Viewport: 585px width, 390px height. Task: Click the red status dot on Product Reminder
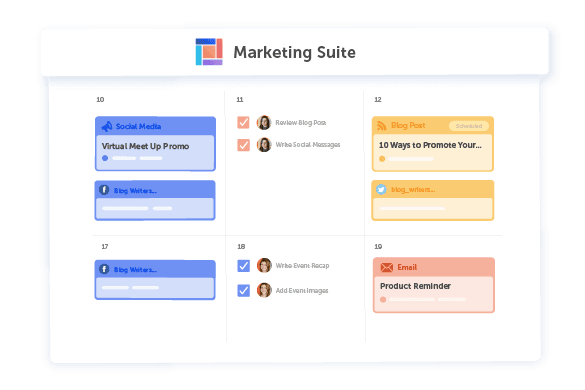tap(383, 299)
